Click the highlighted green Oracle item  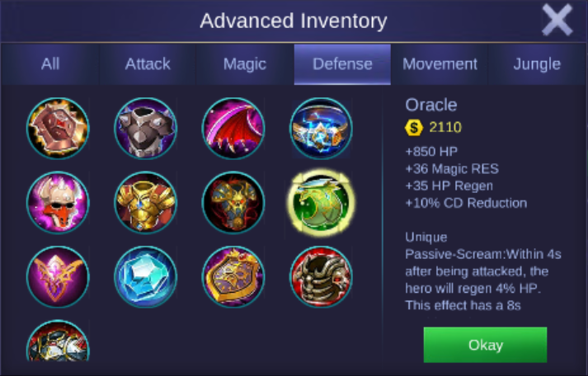[x=321, y=203]
